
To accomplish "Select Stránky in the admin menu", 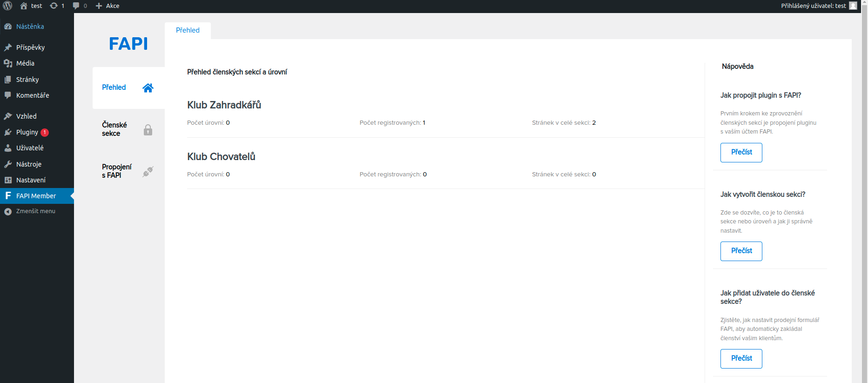I will tap(37, 80).
